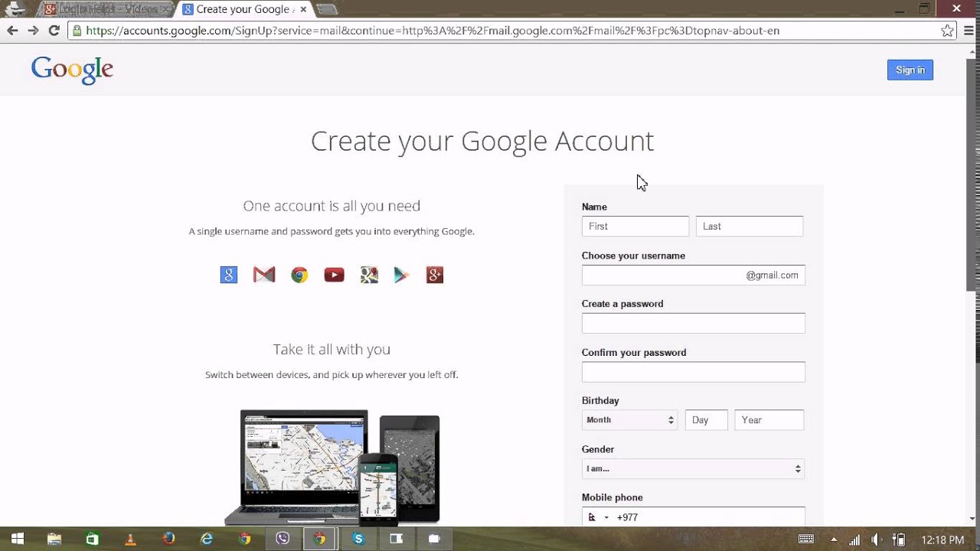Open the birthday Month dropdown
This screenshot has width=980, height=551.
coord(629,420)
